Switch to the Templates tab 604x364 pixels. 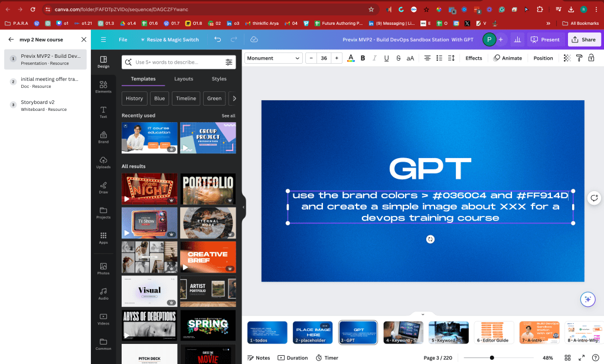tap(143, 79)
